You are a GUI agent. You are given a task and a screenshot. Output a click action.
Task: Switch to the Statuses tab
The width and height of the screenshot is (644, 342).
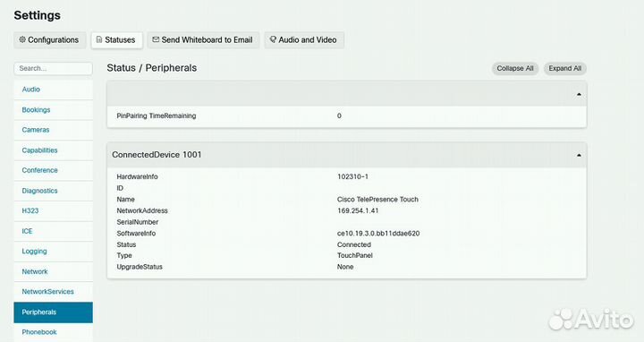pos(116,40)
